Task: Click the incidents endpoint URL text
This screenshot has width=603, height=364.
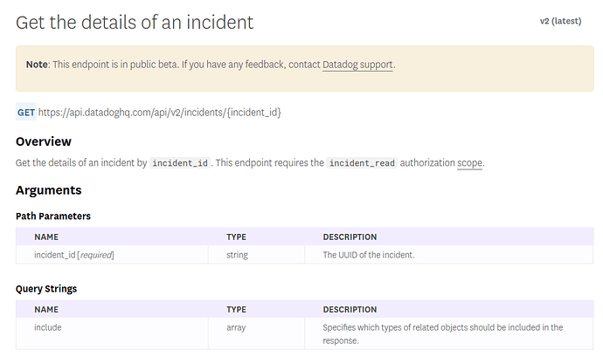Action: (160, 113)
